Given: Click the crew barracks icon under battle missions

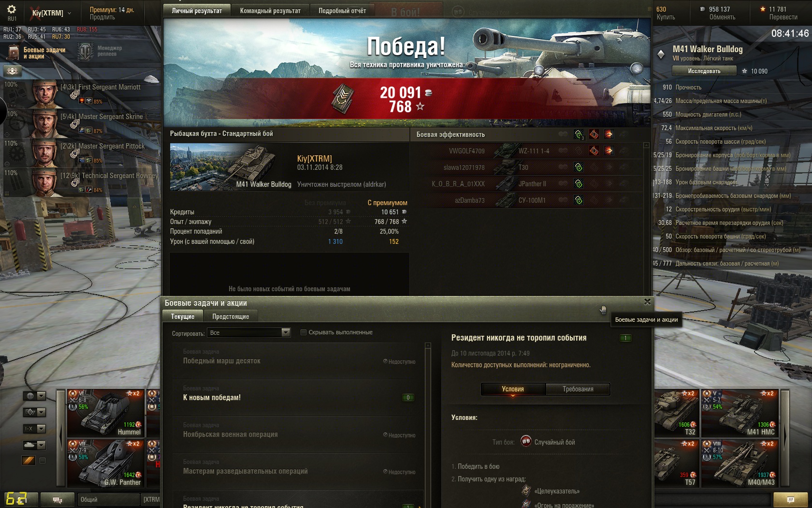Looking at the screenshot, I should (13, 71).
